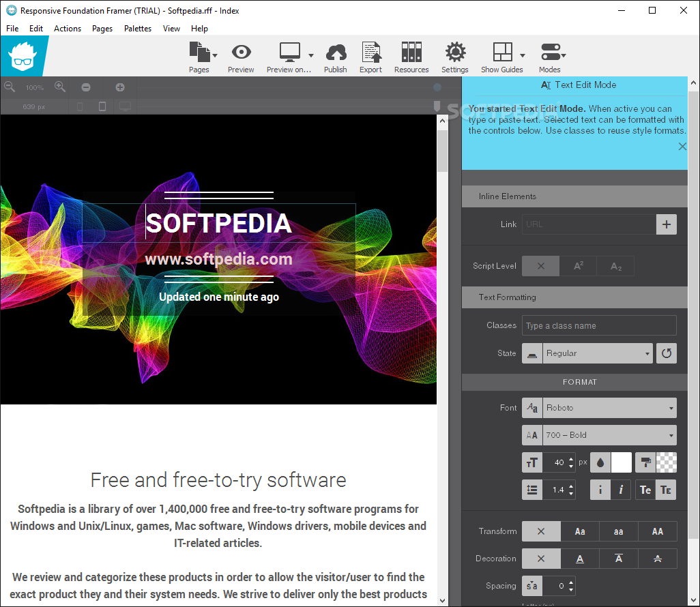Click the font size tT icon

532,462
